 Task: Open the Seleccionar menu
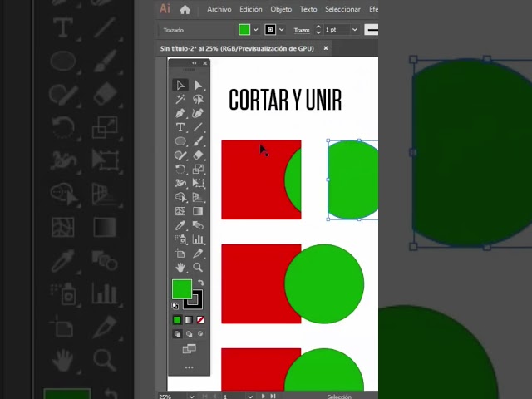(342, 9)
